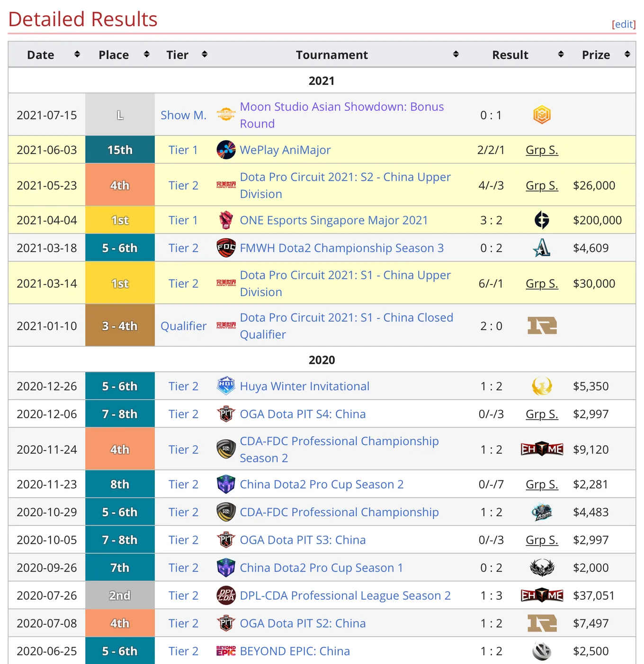Viewport: 644px width, 664px height.
Task: Click the Moon Studio Asian Showdown tournament icon
Action: click(x=226, y=115)
